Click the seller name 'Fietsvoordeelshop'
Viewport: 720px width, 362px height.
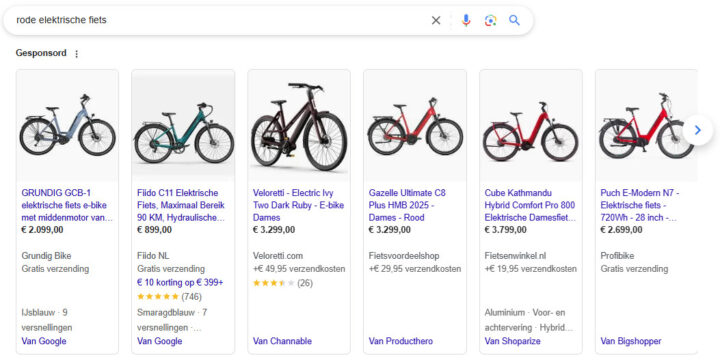404,255
